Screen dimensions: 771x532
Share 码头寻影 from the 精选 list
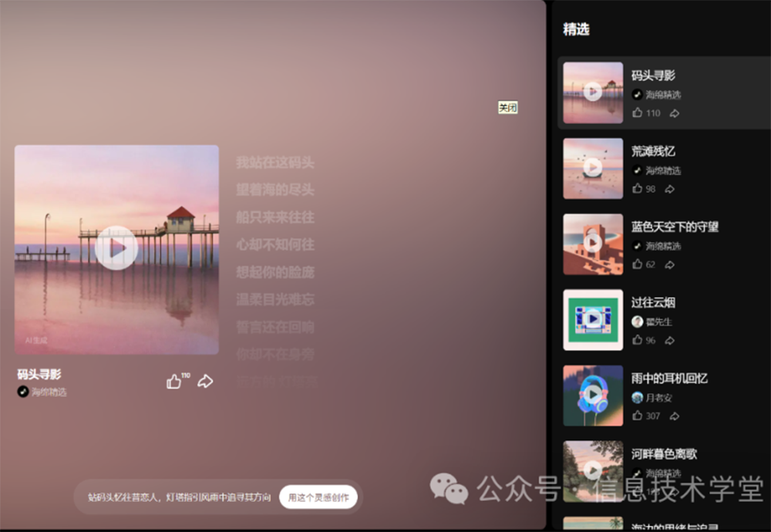pyautogui.click(x=674, y=113)
